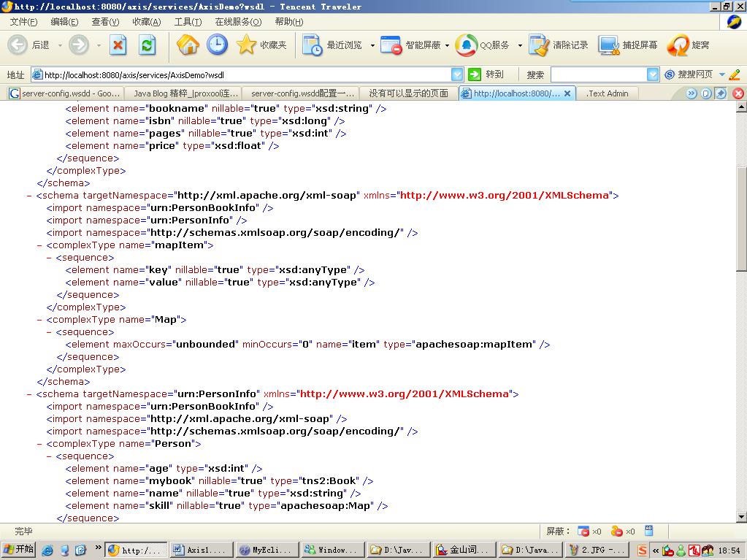Switch to 没有可以显示的页面 tab
747x560 pixels.
pos(408,93)
